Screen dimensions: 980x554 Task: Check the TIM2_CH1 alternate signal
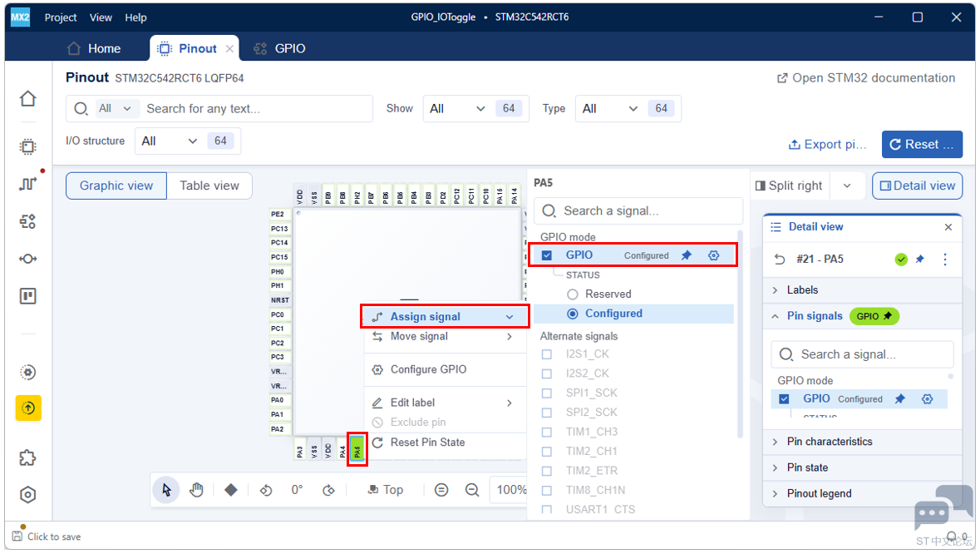click(547, 452)
